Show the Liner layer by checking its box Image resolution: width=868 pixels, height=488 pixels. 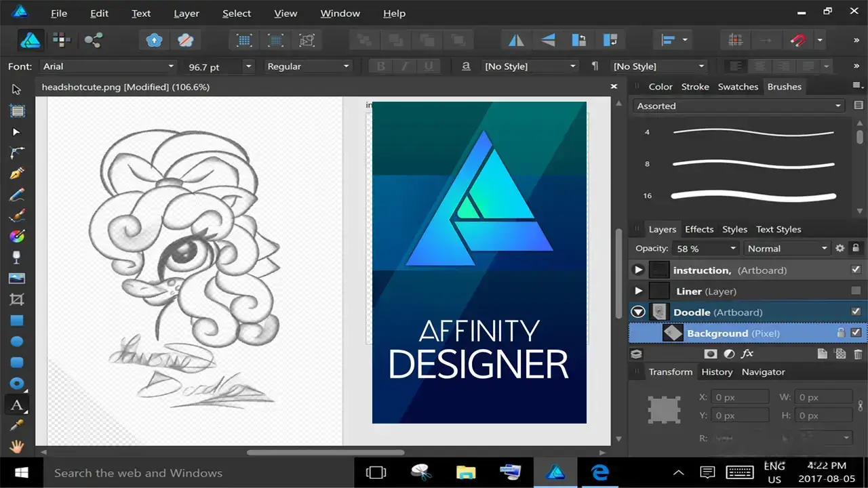[x=855, y=291]
